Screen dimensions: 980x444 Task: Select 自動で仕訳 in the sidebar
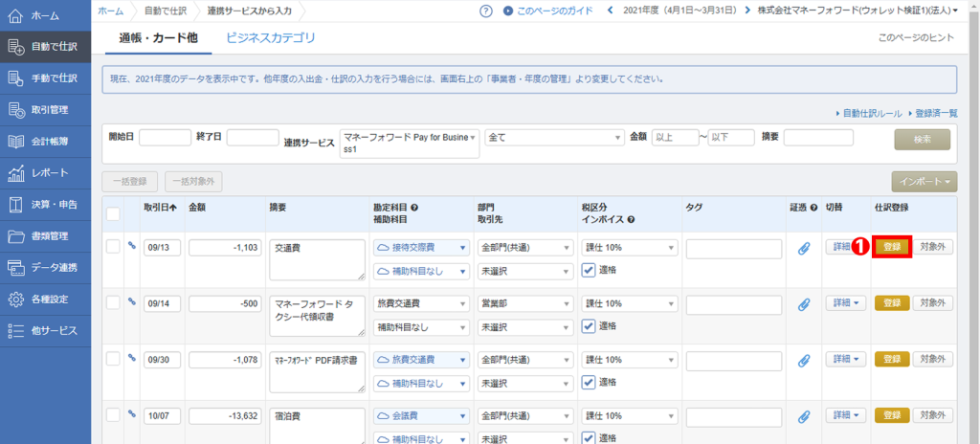[46, 47]
